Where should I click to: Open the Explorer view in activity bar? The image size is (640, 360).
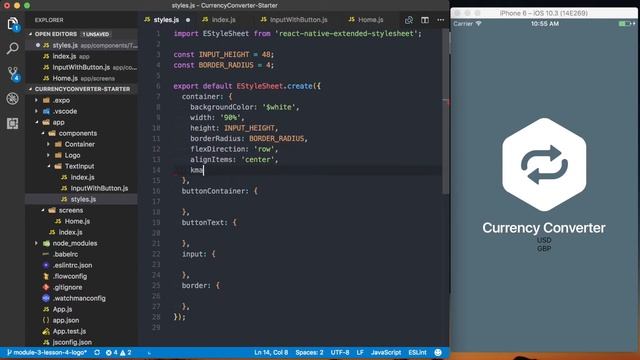[x=13, y=24]
